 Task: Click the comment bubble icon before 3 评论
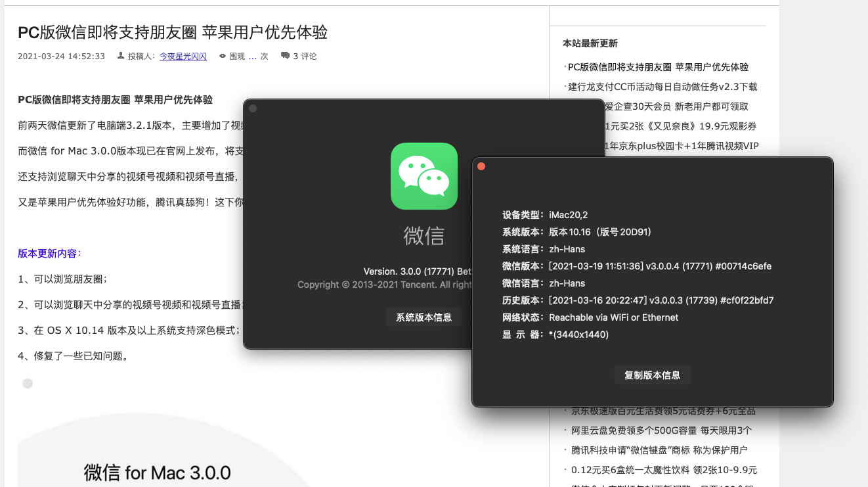pos(285,56)
